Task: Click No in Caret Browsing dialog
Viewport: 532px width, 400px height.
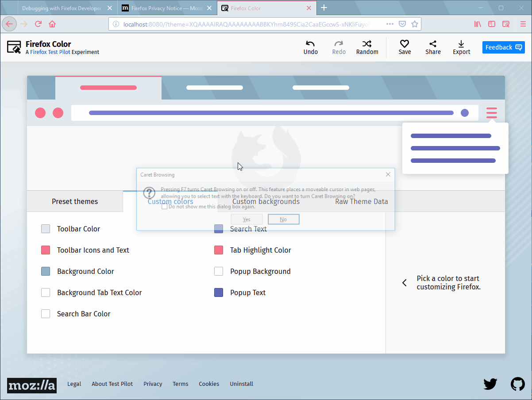Action: pos(283,219)
